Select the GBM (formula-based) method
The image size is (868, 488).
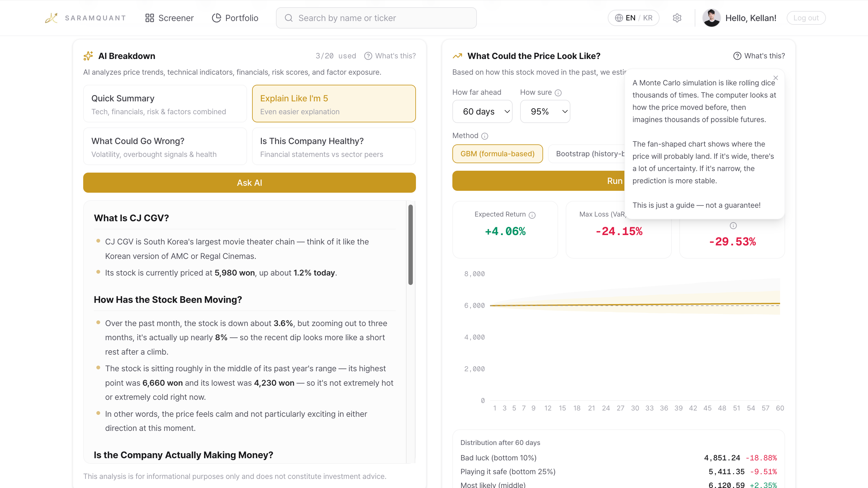497,154
